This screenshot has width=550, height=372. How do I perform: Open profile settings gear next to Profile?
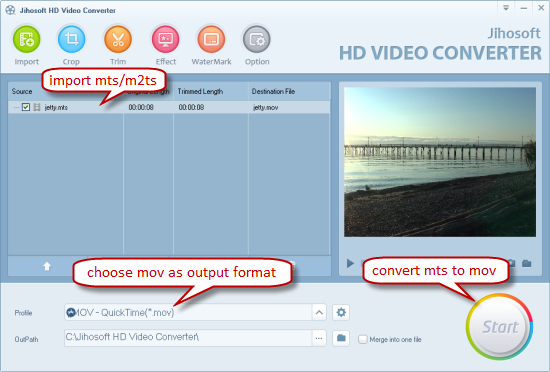(341, 312)
